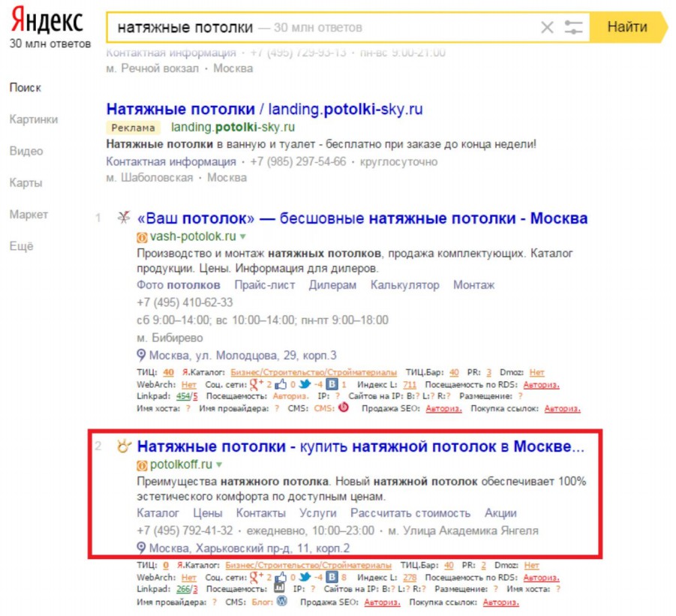
Task: Click the Реклама ad label
Action: [134, 128]
